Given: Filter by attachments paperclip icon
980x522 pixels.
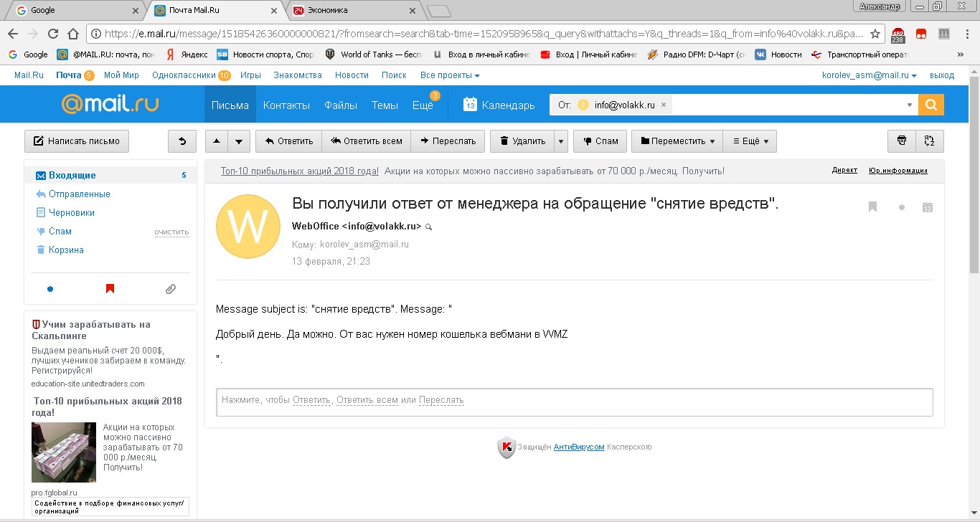Looking at the screenshot, I should [170, 289].
